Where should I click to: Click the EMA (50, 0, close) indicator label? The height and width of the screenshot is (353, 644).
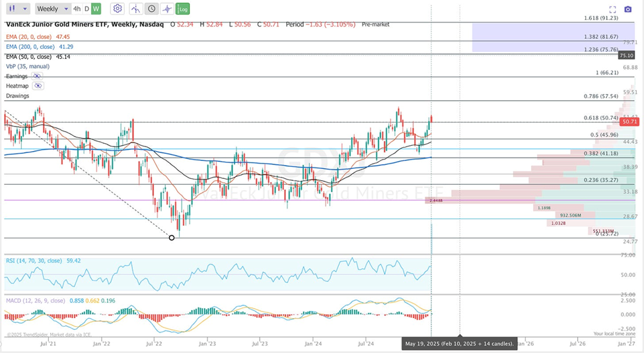29,57
